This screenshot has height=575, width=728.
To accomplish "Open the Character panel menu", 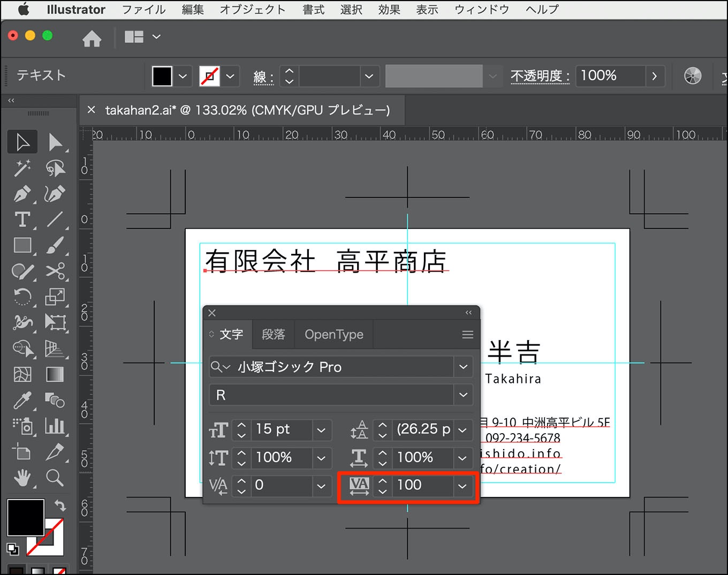I will 468,335.
